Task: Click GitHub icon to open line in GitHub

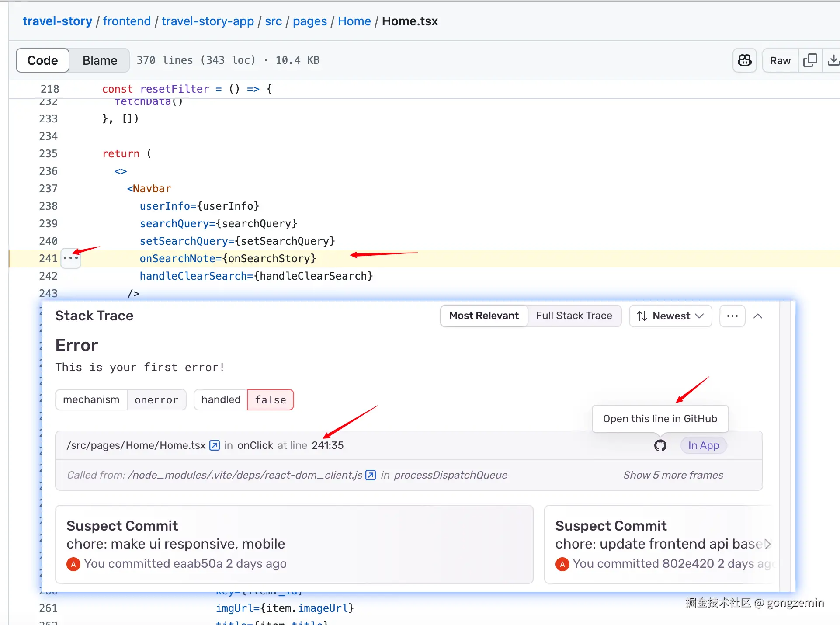Action: point(660,445)
